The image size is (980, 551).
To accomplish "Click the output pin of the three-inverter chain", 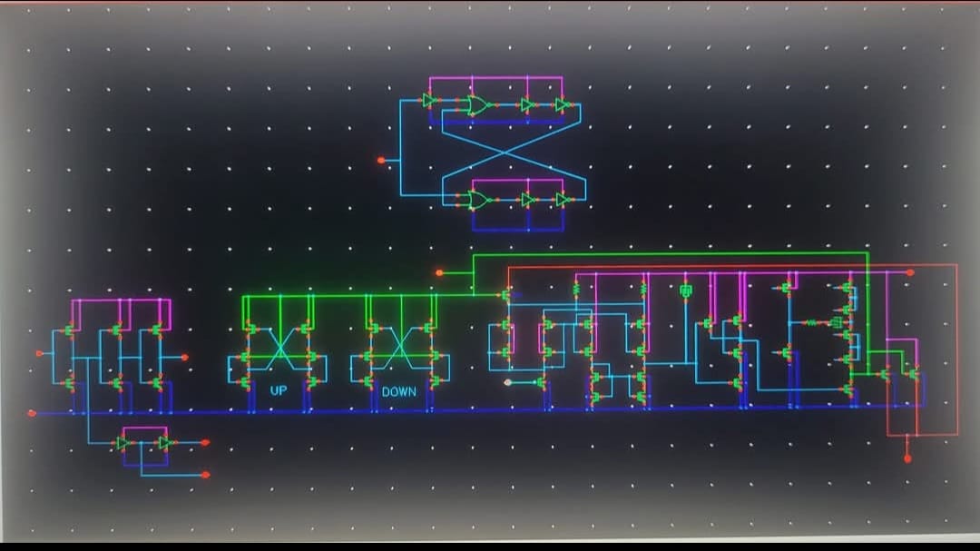I will 185,358.
